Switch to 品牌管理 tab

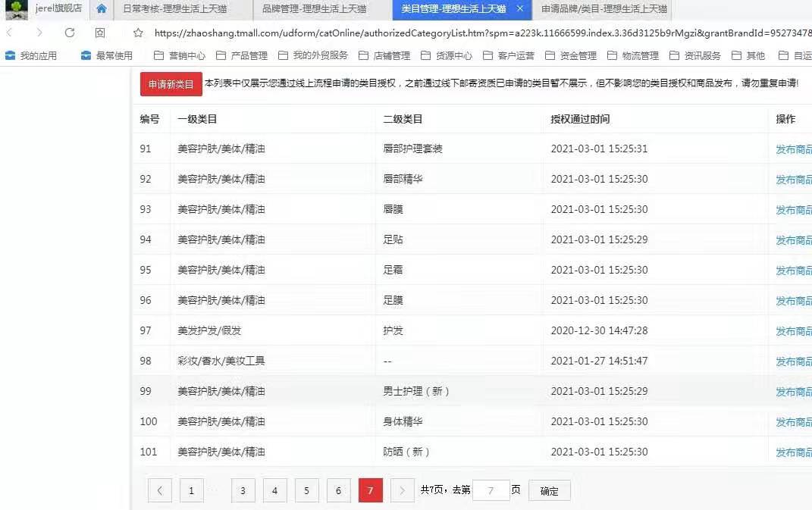(314, 9)
